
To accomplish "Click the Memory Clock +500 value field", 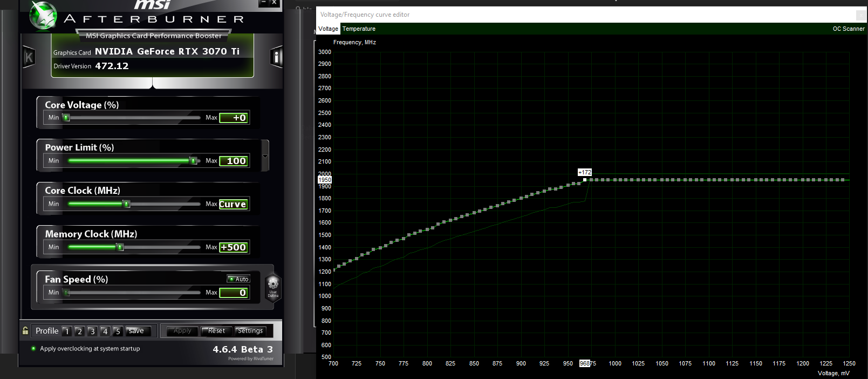I will (234, 247).
